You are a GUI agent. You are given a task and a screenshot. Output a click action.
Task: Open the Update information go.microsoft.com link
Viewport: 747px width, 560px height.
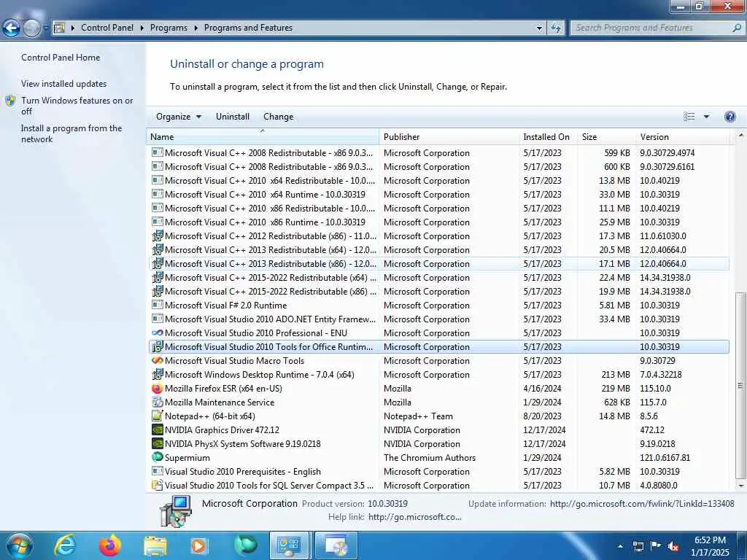pyautogui.click(x=642, y=503)
